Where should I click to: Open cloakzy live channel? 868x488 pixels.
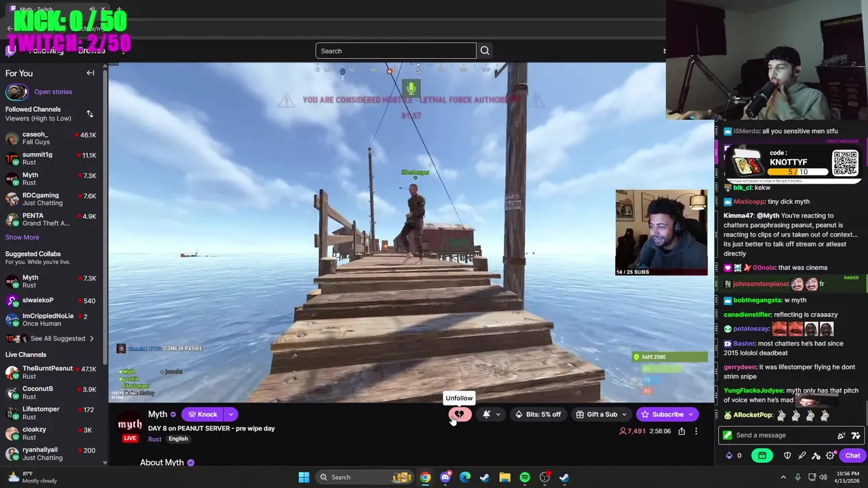(x=53, y=433)
